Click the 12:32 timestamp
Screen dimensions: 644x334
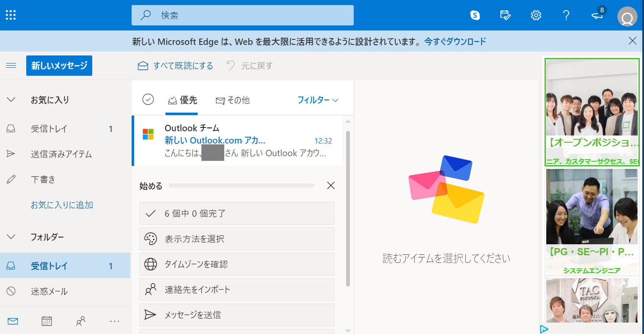click(x=323, y=141)
